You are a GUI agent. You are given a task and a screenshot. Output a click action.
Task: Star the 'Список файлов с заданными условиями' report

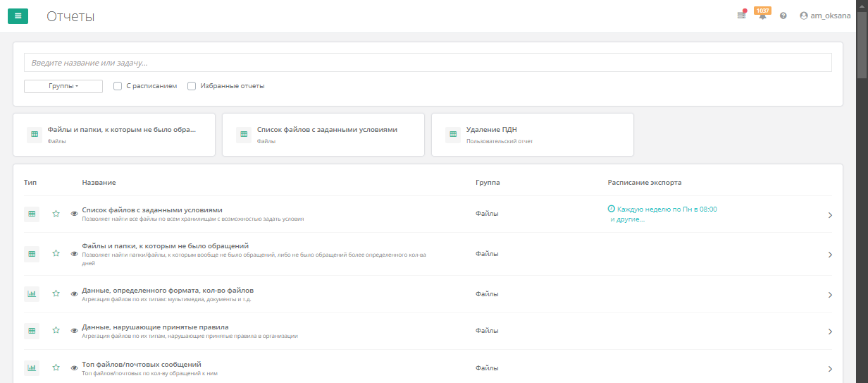tap(56, 214)
